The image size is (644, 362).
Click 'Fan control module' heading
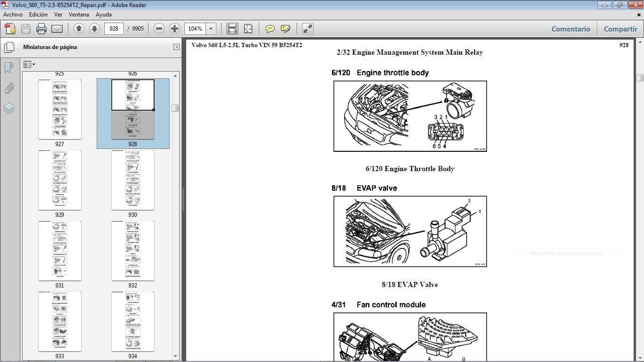391,305
